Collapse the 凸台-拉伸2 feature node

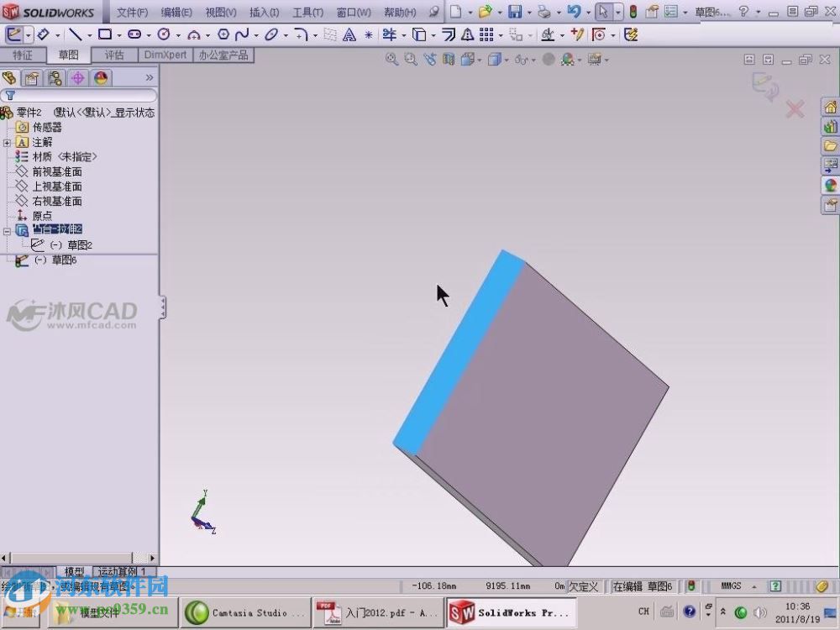(x=7, y=228)
